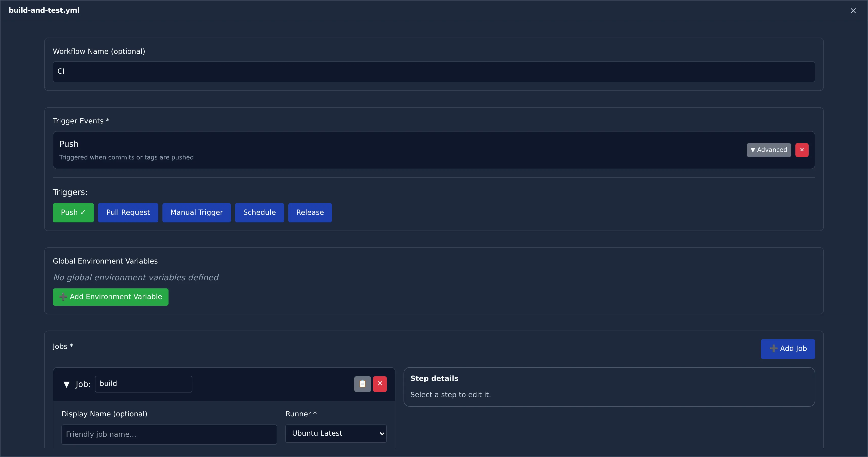868x457 pixels.
Task: Expand Advanced options for Push trigger
Action: [x=769, y=150]
